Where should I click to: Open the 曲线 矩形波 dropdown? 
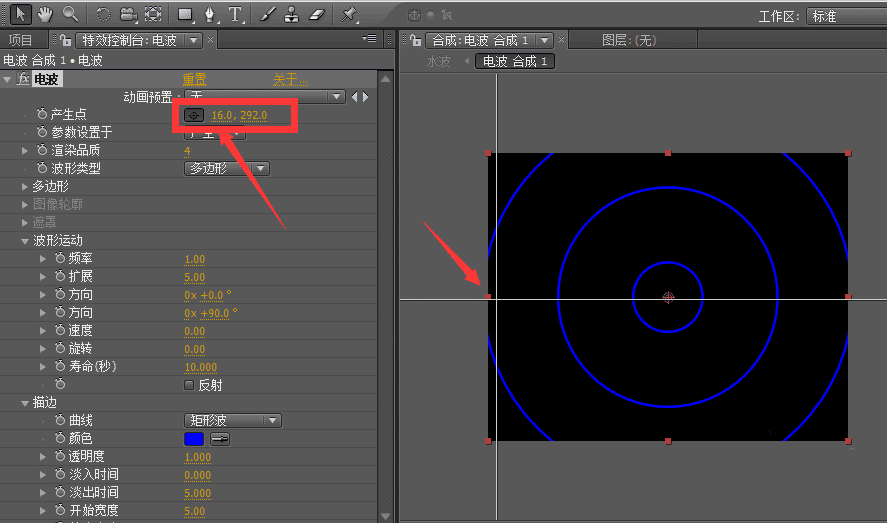coord(232,421)
